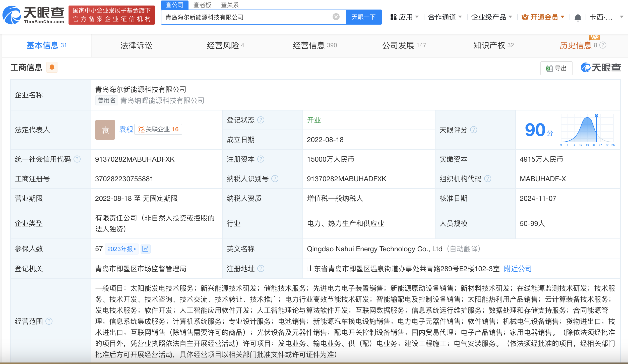Click help icon next to 天眼评分
Screen dimensions: 628x364
coord(473,130)
